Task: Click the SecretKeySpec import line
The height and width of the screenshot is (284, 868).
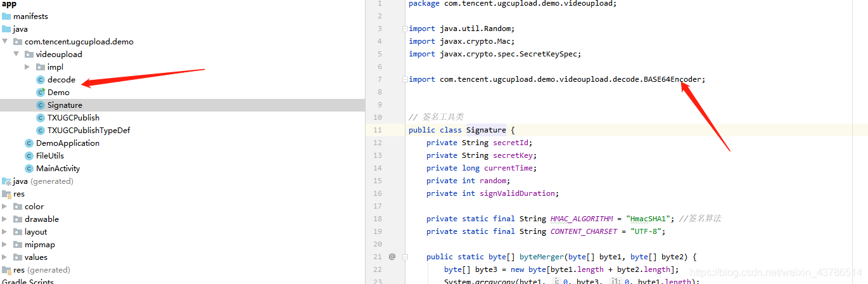Action: click(x=495, y=54)
